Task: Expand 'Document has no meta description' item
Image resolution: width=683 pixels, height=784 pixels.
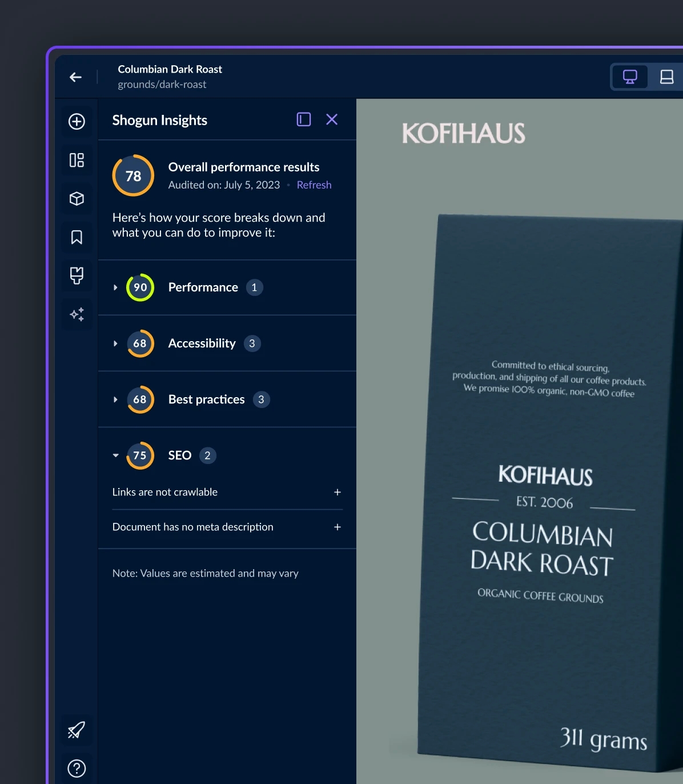Action: (338, 527)
